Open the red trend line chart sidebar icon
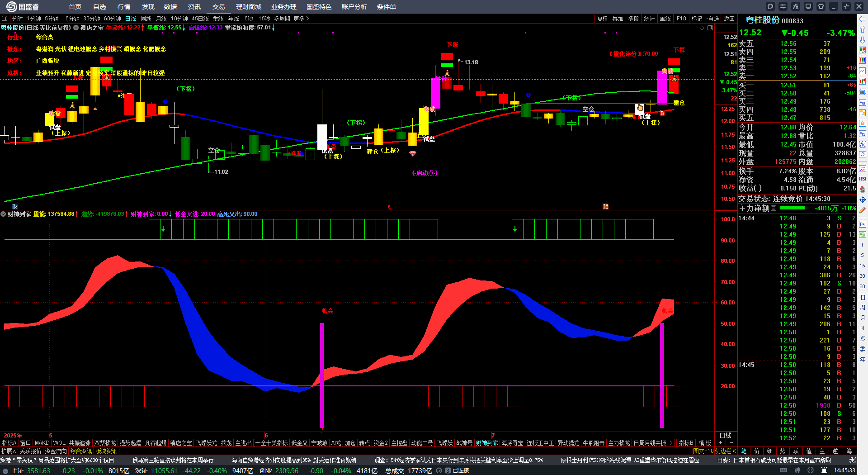The width and height of the screenshot is (868, 475). [863, 71]
